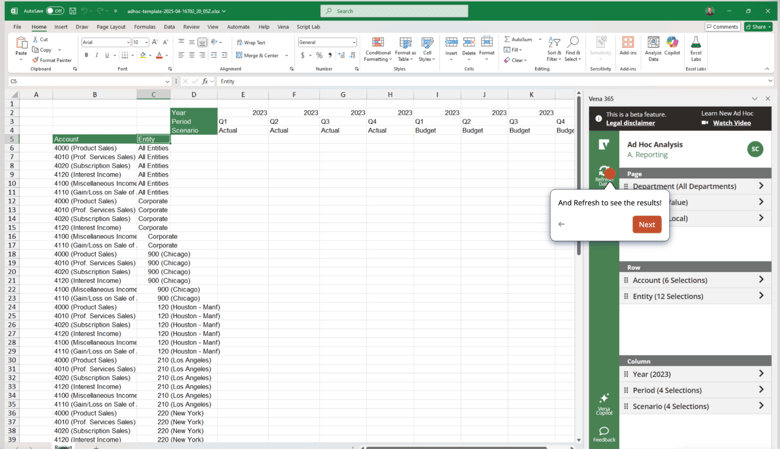The height and width of the screenshot is (449, 780).
Task: Click Next in the tutorial popup
Action: [646, 224]
